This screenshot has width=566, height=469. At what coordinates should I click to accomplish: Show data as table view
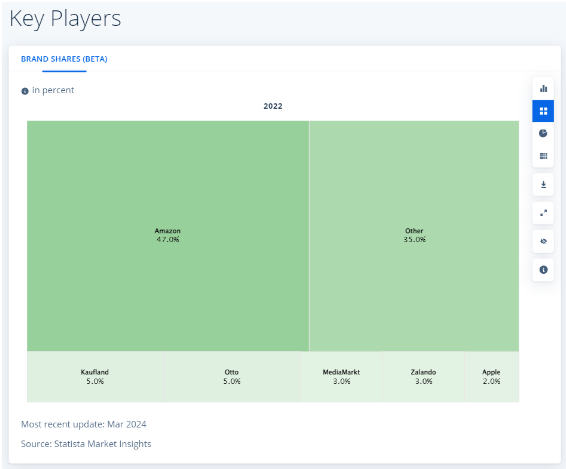pyautogui.click(x=543, y=156)
